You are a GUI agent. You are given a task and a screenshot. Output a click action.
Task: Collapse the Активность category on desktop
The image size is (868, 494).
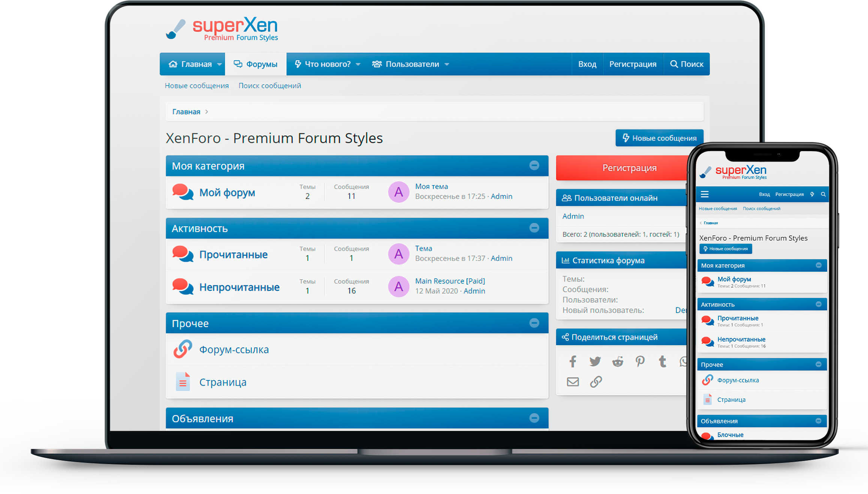(x=534, y=228)
